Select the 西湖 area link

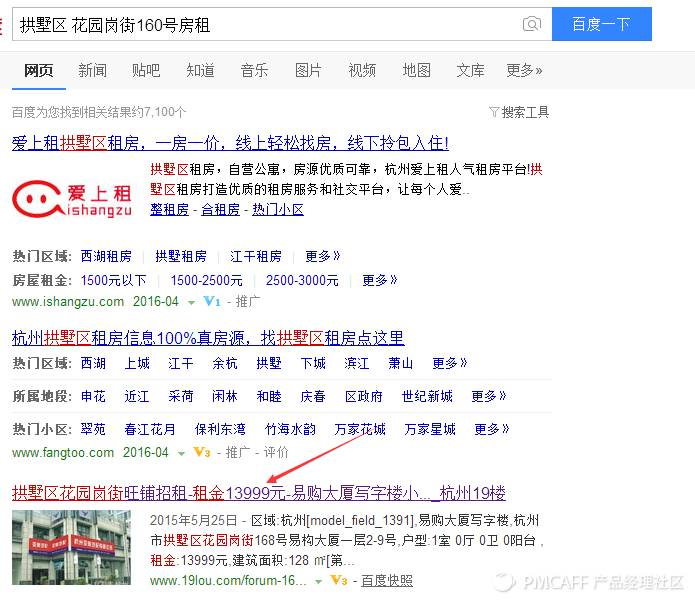(x=93, y=363)
